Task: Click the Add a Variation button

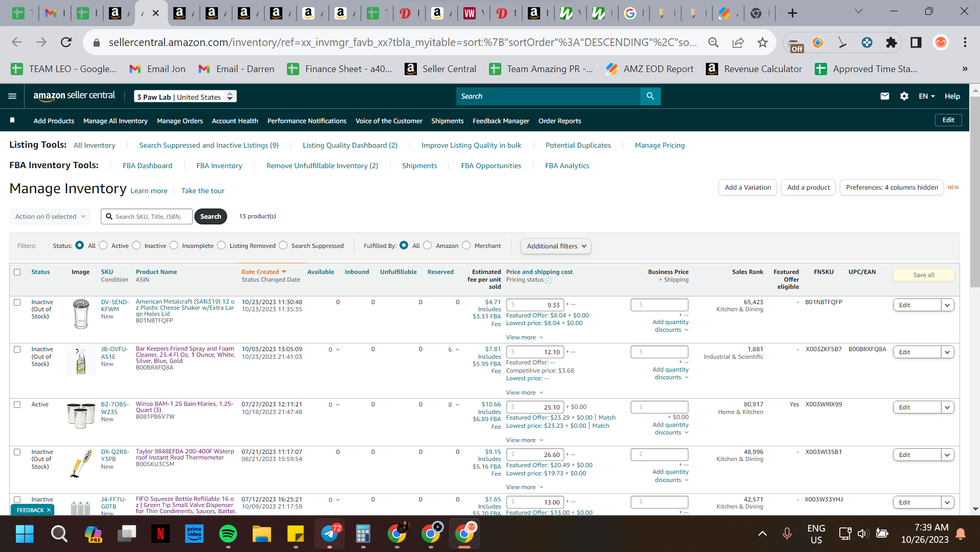Action: [748, 188]
